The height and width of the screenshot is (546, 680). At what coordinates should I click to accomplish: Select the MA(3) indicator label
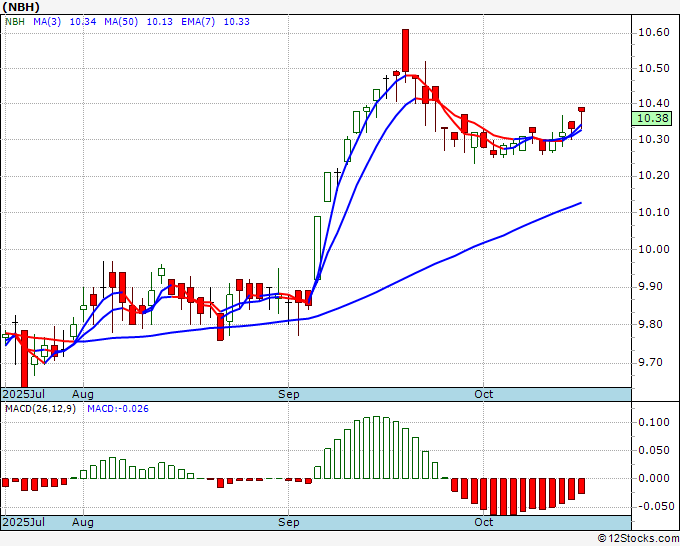click(x=47, y=22)
